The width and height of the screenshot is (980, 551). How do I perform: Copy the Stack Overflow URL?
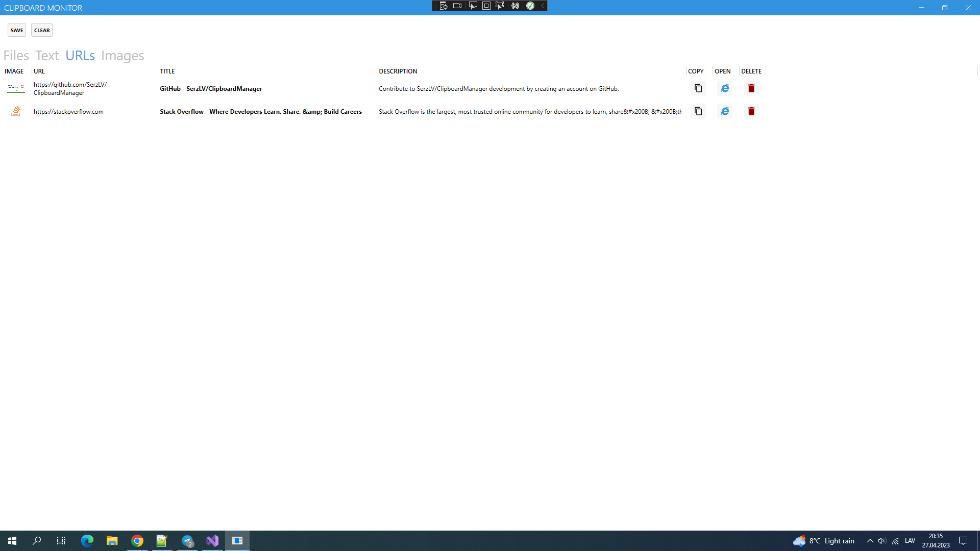pyautogui.click(x=698, y=111)
